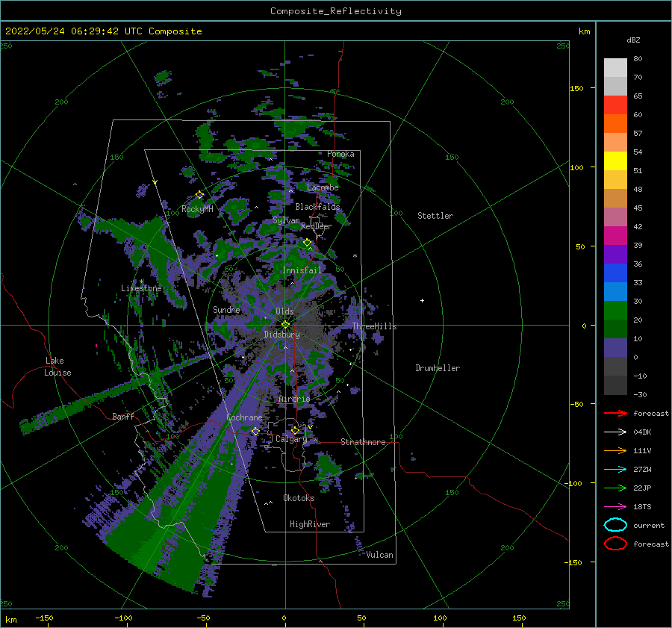
Task: Click the Stettler town label
Action: click(435, 216)
